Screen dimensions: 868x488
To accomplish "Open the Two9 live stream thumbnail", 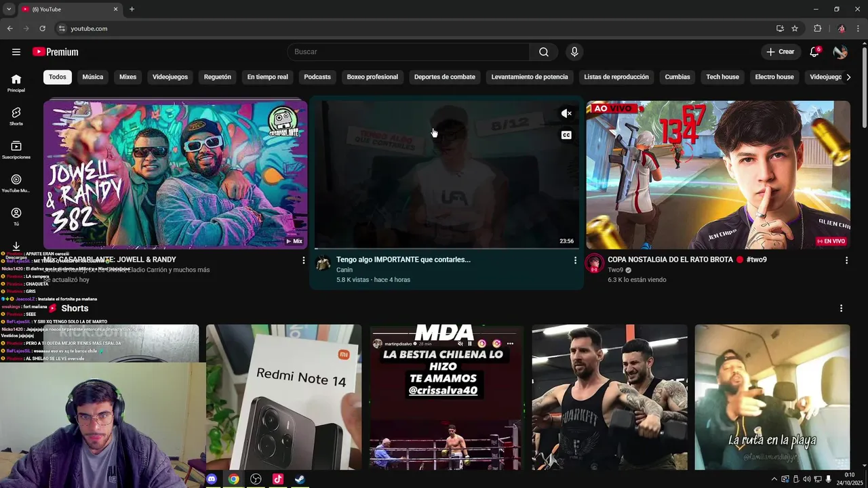I will click(x=718, y=175).
